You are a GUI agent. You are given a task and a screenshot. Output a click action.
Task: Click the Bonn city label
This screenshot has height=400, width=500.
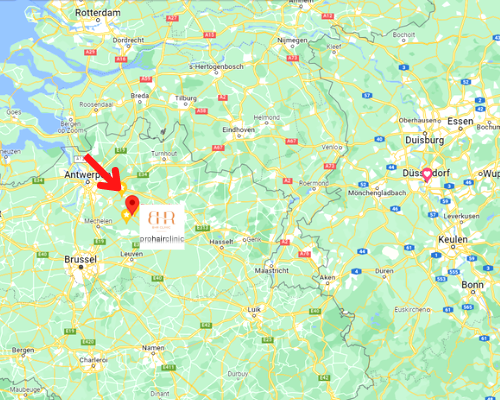[x=472, y=285]
